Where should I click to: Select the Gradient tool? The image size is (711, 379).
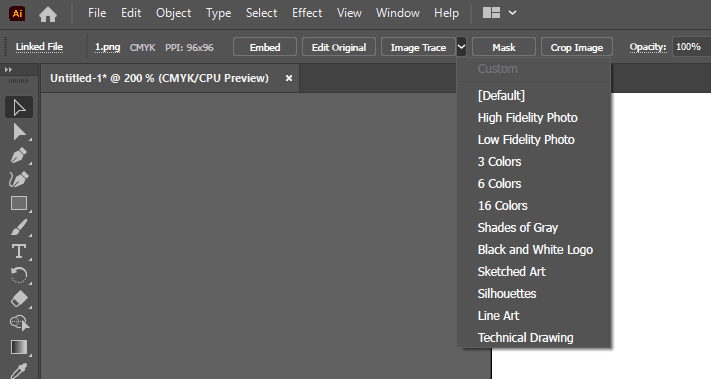tap(19, 347)
